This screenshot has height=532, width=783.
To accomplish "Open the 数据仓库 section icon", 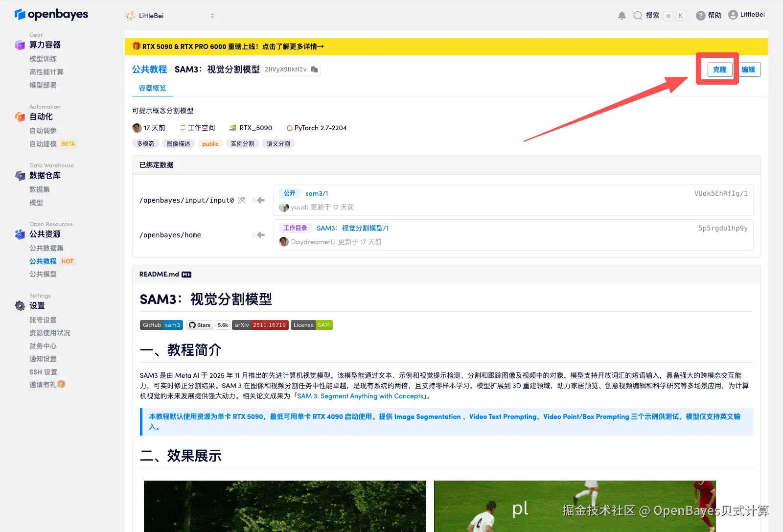I will click(19, 175).
